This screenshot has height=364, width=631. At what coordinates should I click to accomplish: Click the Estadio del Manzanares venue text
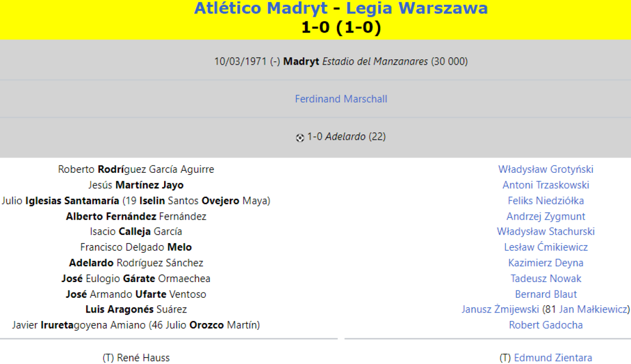(375, 61)
